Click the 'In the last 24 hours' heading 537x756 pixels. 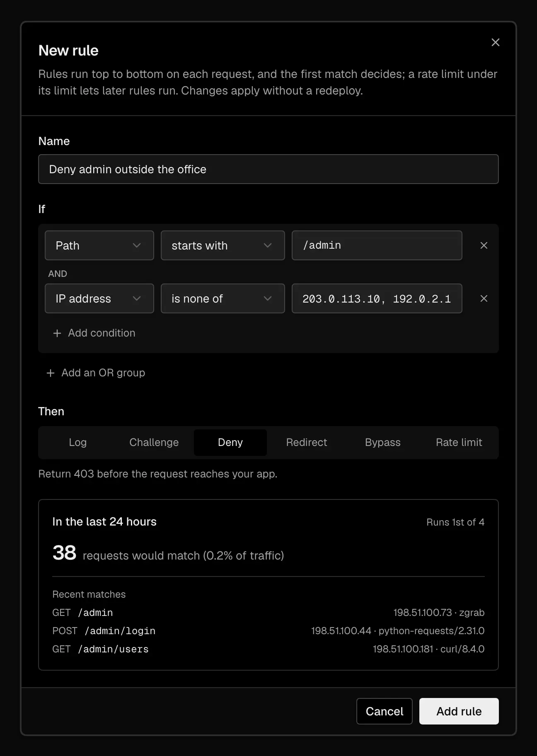tap(104, 522)
